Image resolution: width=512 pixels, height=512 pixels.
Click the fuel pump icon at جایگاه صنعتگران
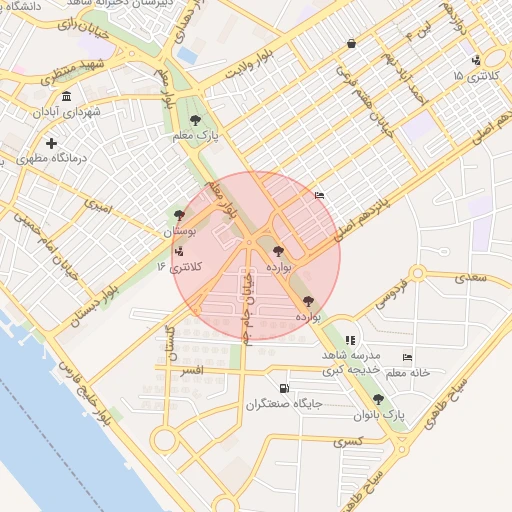point(284,388)
